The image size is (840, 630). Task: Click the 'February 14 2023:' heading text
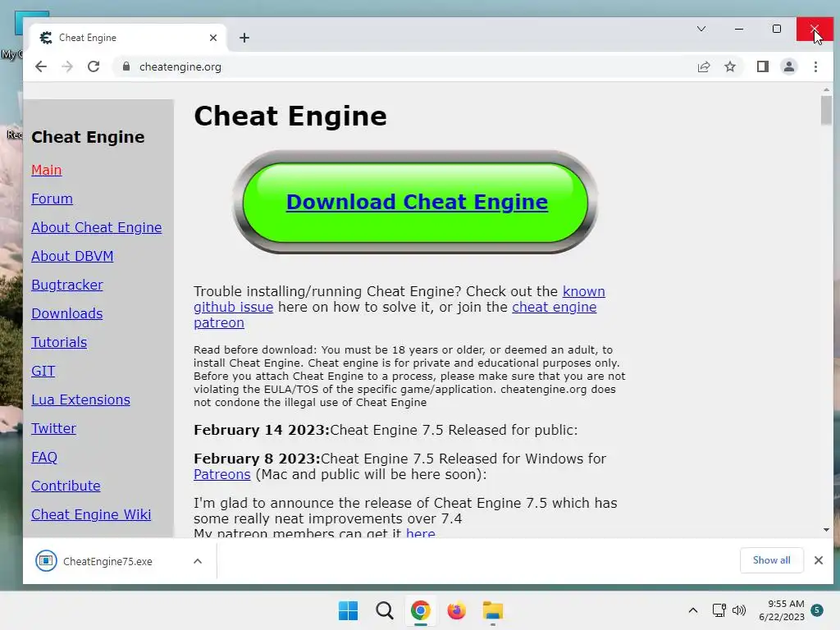[x=262, y=430]
